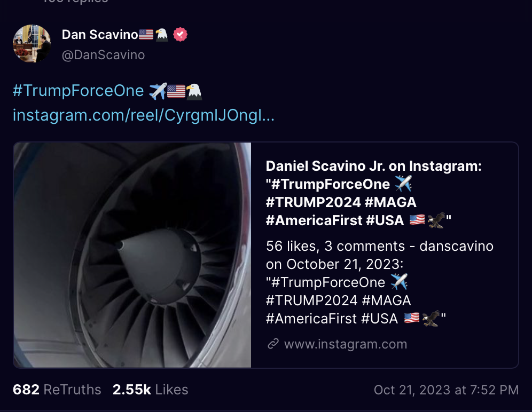Click the "Daniel Scavino Jr. on Instagram" card title
The image size is (532, 412).
coord(374,167)
